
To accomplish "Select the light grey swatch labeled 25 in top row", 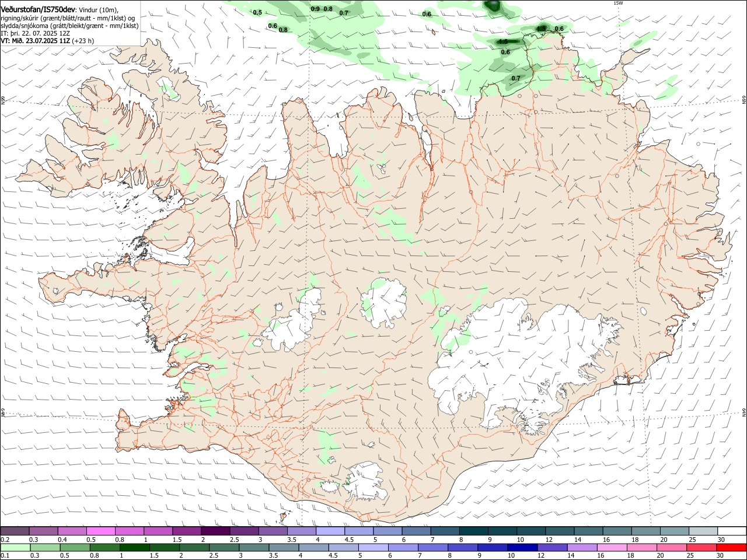I will click(x=703, y=531).
